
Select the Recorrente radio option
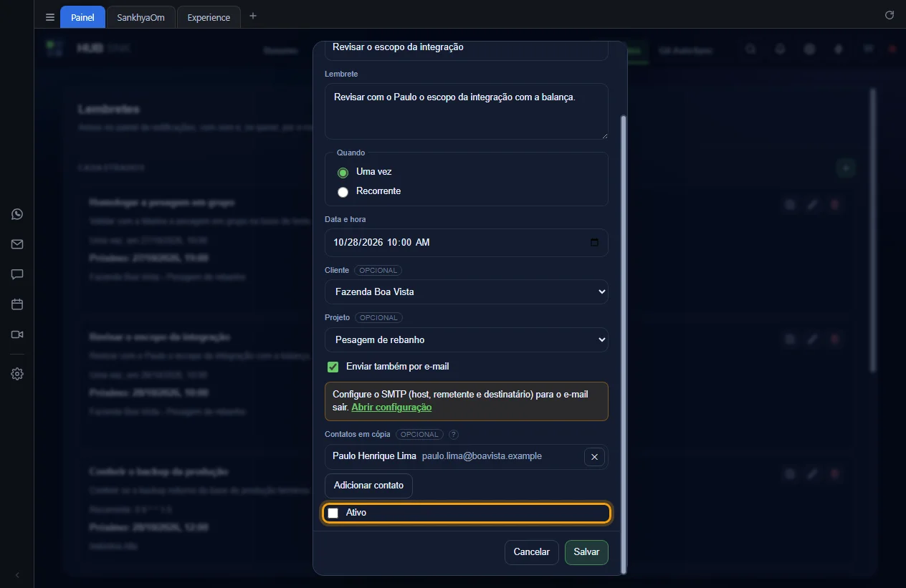pyautogui.click(x=343, y=192)
